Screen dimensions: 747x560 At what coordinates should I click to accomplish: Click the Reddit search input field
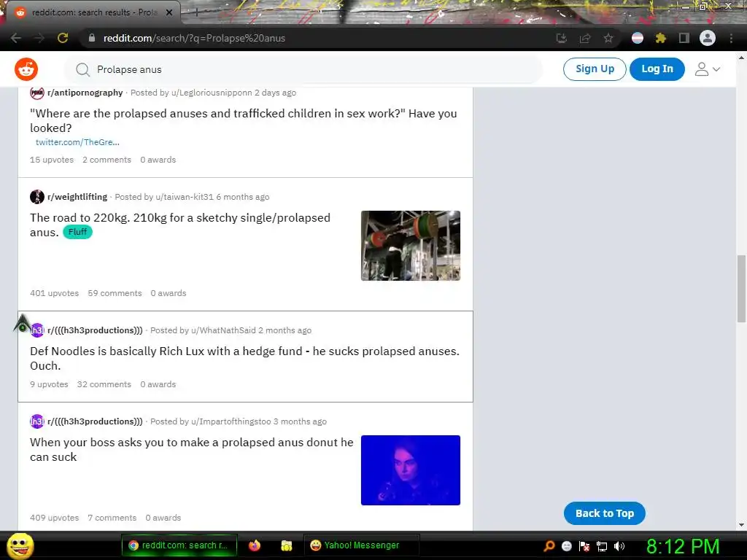304,69
